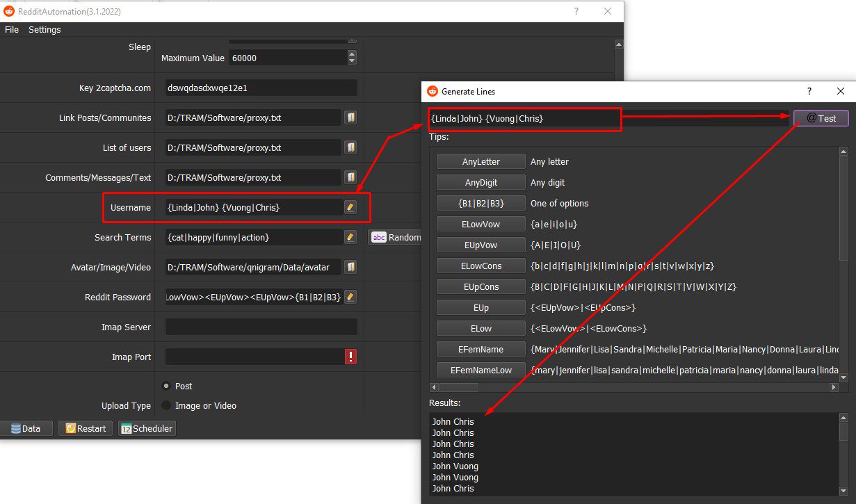Click the Reddit logo in the RedditAutomation title bar

coord(9,11)
